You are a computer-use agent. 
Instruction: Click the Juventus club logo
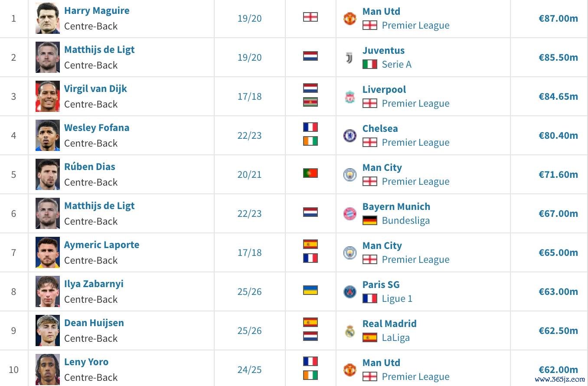pos(350,57)
